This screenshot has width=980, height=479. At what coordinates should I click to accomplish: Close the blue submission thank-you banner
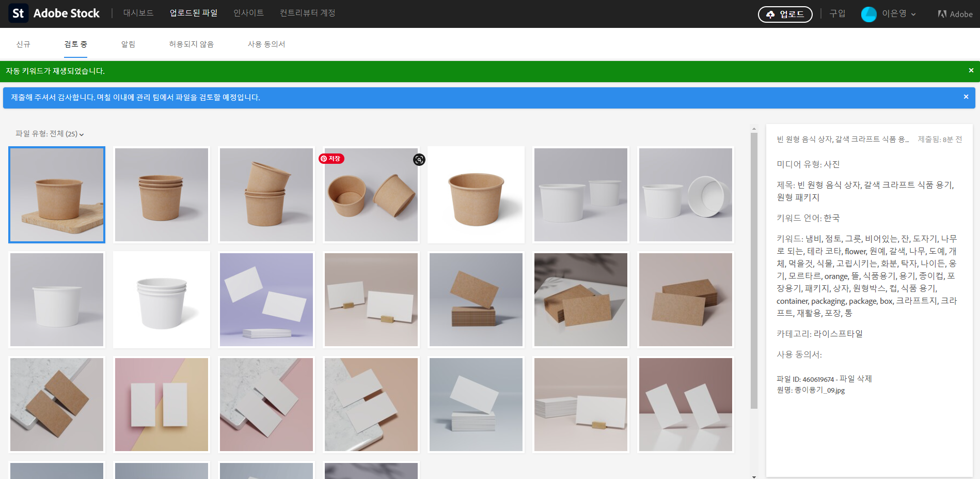[x=966, y=97]
